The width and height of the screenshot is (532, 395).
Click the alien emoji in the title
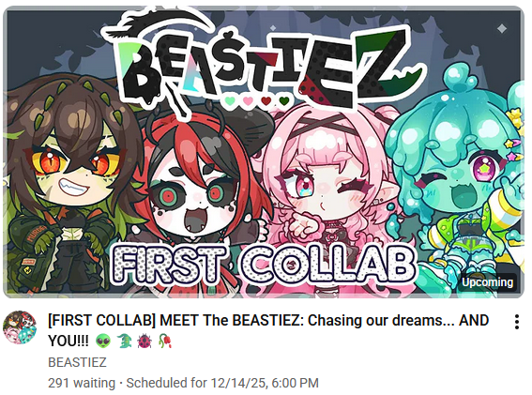(103, 341)
